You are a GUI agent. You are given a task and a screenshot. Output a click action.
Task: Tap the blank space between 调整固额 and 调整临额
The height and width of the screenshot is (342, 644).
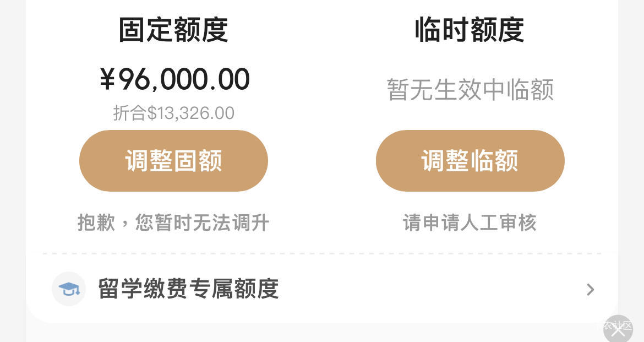click(x=322, y=161)
